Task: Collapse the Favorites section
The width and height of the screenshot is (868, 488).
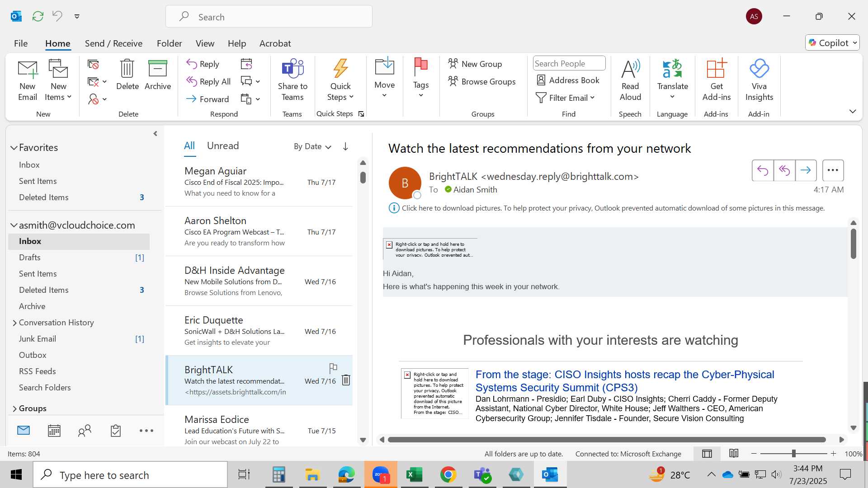Action: pos(14,148)
